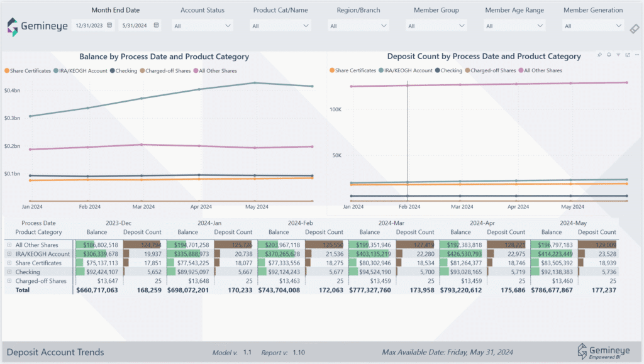Screen dimensions: 644x364
Task: Expand the Checking row in the table
Action: coord(9,272)
